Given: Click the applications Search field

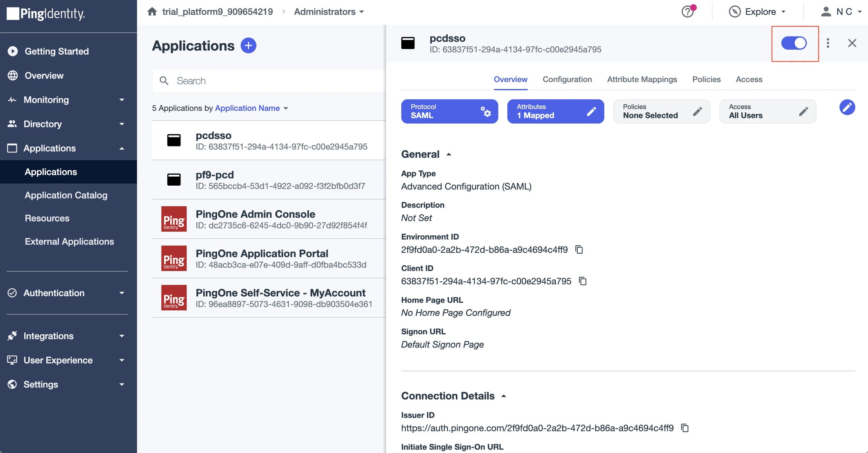Looking at the screenshot, I should click(269, 81).
